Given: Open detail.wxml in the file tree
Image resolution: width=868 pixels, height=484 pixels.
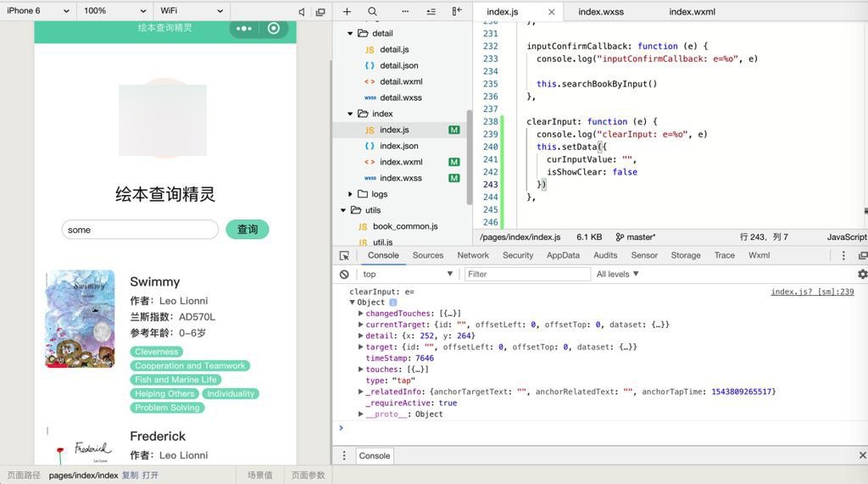Looking at the screenshot, I should (x=401, y=81).
